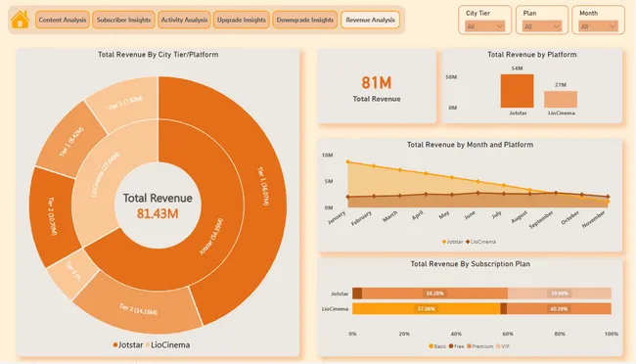
Task: Click Jotstar legend marker under sunburst chart
Action: click(x=115, y=345)
